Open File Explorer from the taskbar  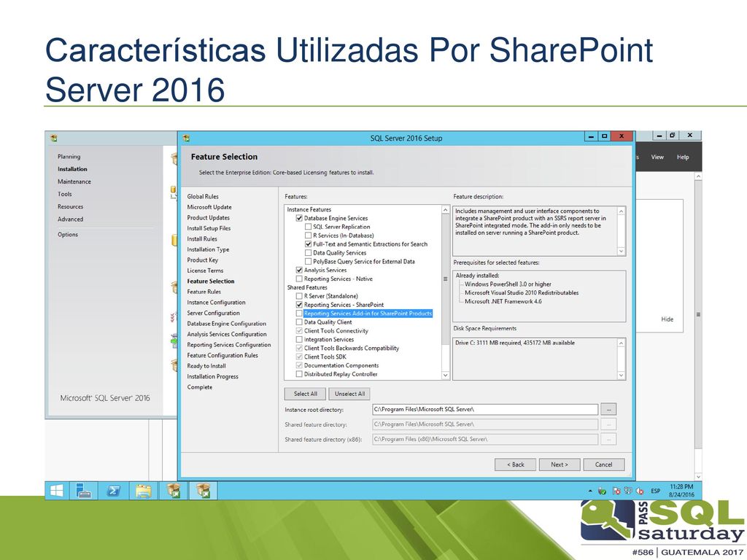[143, 491]
